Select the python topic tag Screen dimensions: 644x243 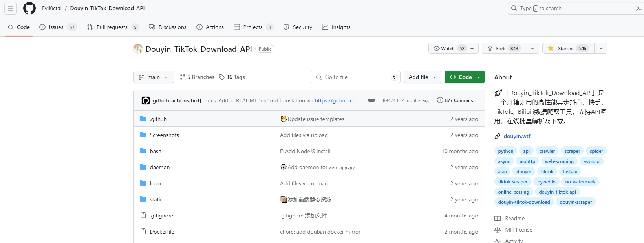pos(506,151)
